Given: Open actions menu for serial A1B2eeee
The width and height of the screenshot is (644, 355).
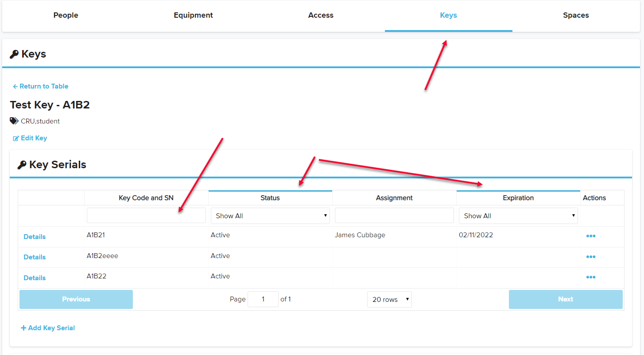Looking at the screenshot, I should (x=590, y=257).
